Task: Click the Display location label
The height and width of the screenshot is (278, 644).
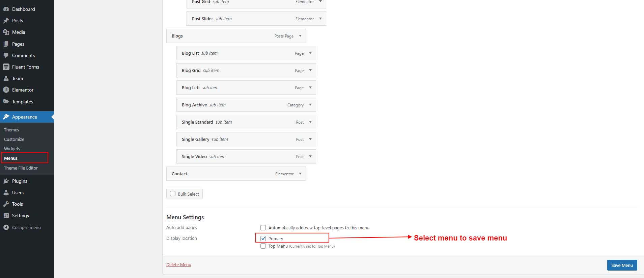Action: coord(181,238)
